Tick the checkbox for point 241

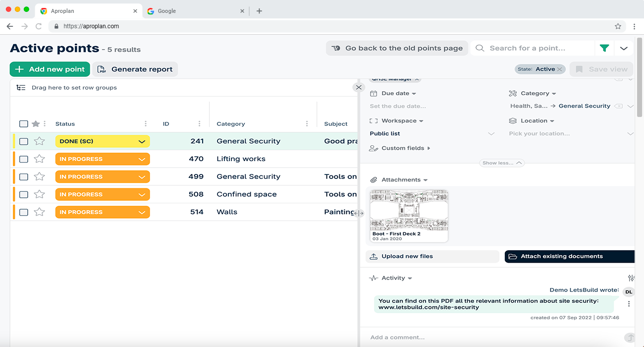[24, 141]
